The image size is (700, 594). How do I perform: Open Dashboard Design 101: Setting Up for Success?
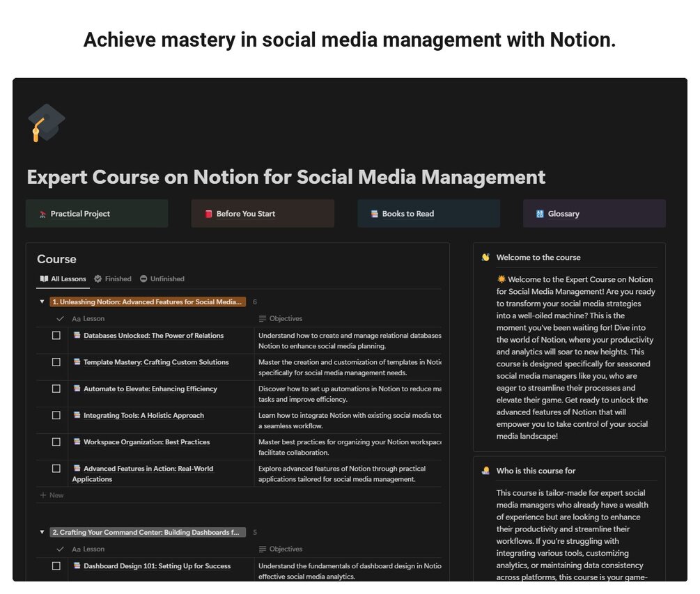(157, 566)
